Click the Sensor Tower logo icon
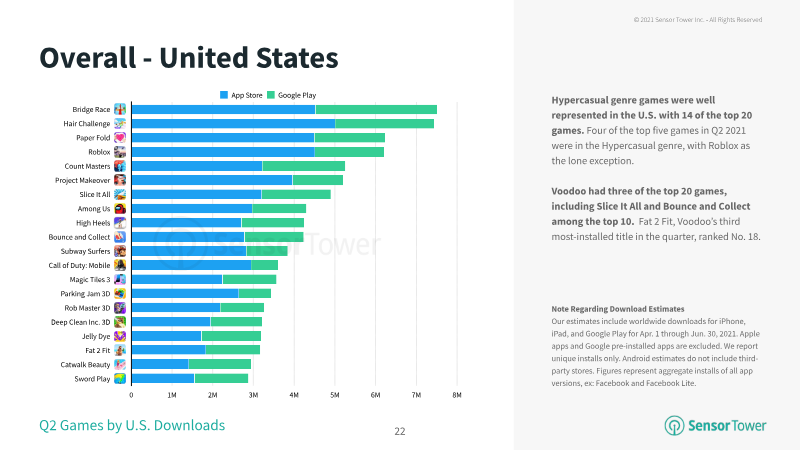Viewport: 800px width, 450px height. pyautogui.click(x=674, y=426)
